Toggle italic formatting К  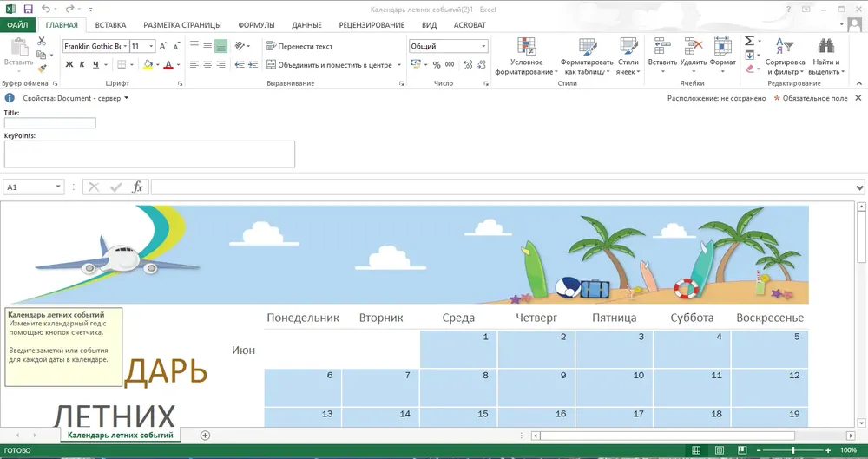(82, 65)
